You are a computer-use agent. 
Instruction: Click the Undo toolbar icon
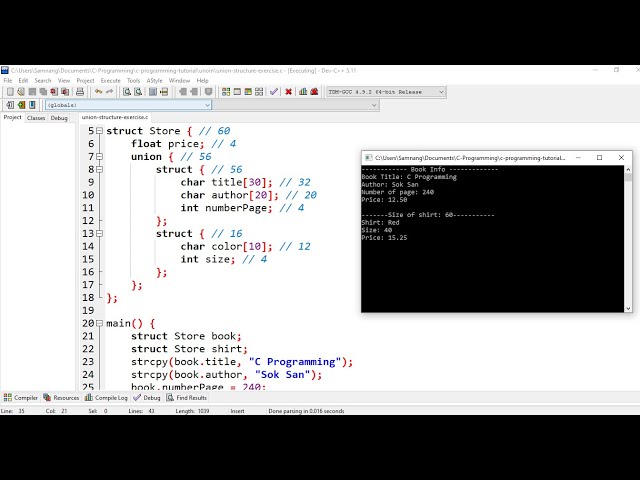[x=98, y=92]
